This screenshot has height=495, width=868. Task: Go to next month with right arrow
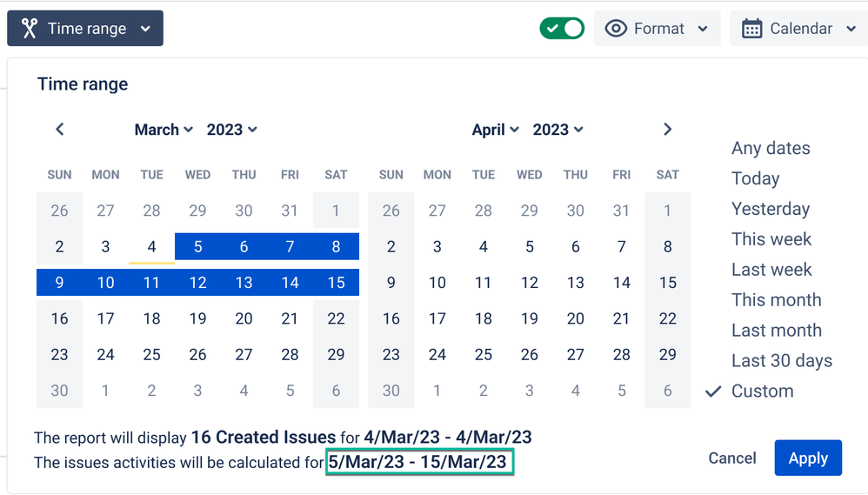coord(667,130)
